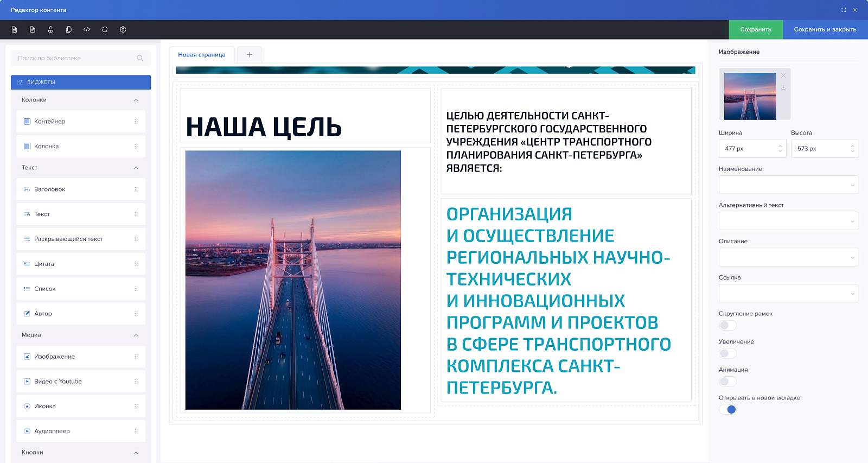Select the Цитата widget
868x463 pixels.
(81, 264)
